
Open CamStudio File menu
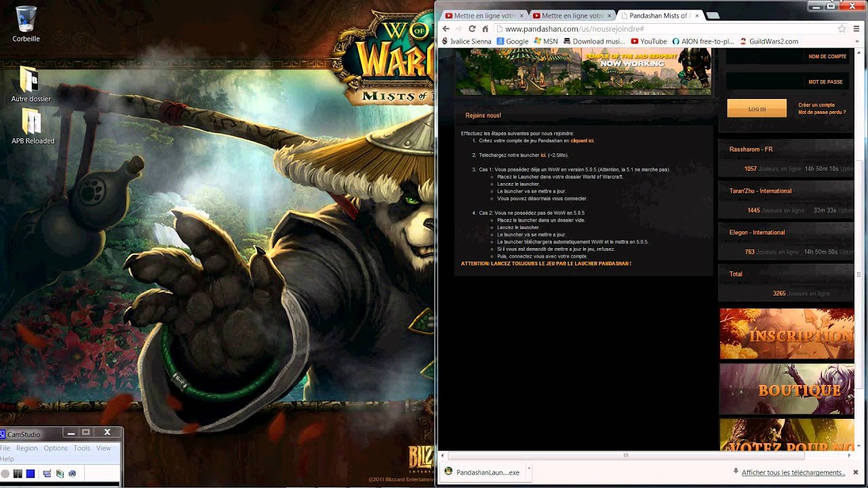[5, 448]
